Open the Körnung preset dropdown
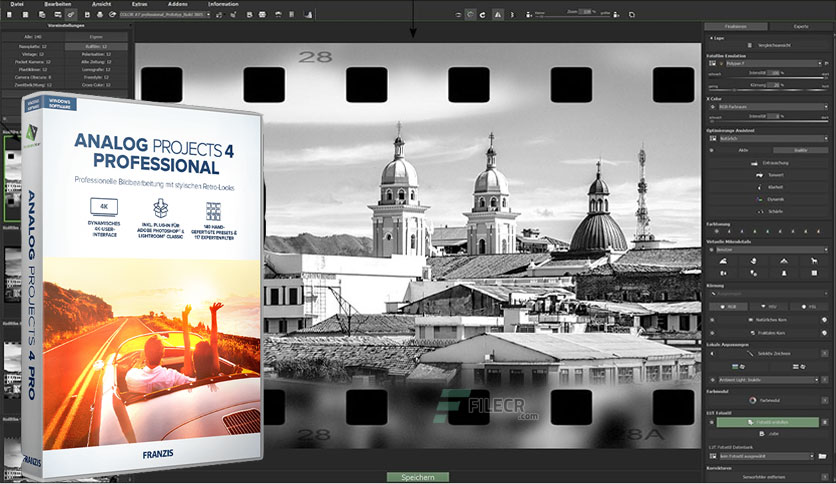This screenshot has height=484, width=836. coord(771,294)
